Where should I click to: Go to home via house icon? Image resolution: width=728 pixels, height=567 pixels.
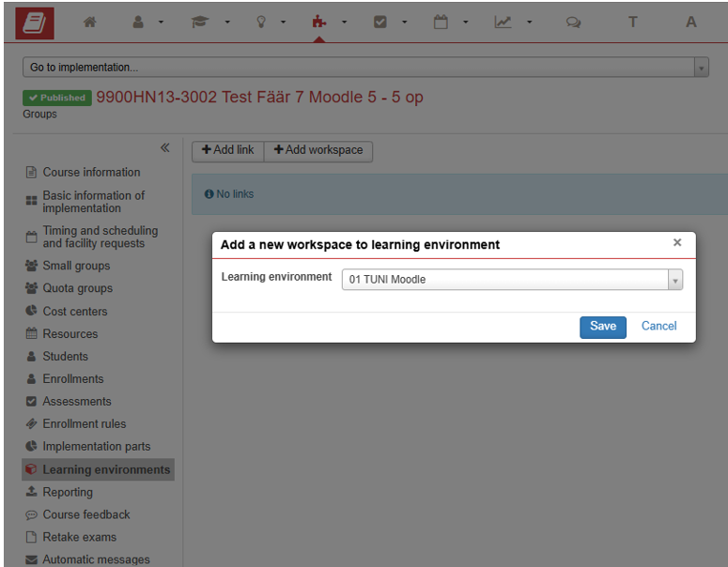(89, 22)
